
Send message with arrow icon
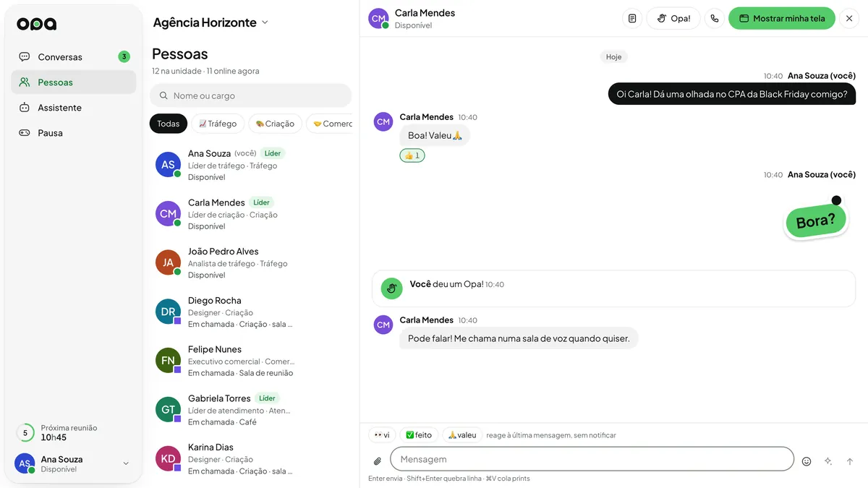point(850,461)
